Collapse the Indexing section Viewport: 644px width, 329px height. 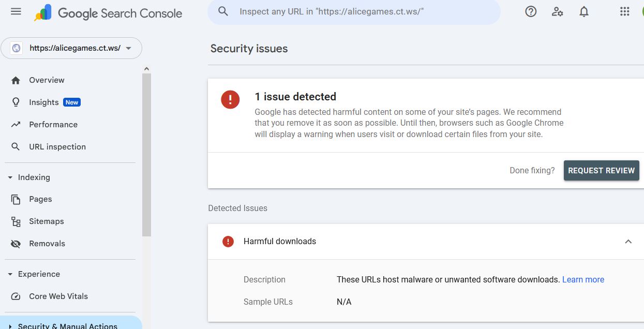10,177
